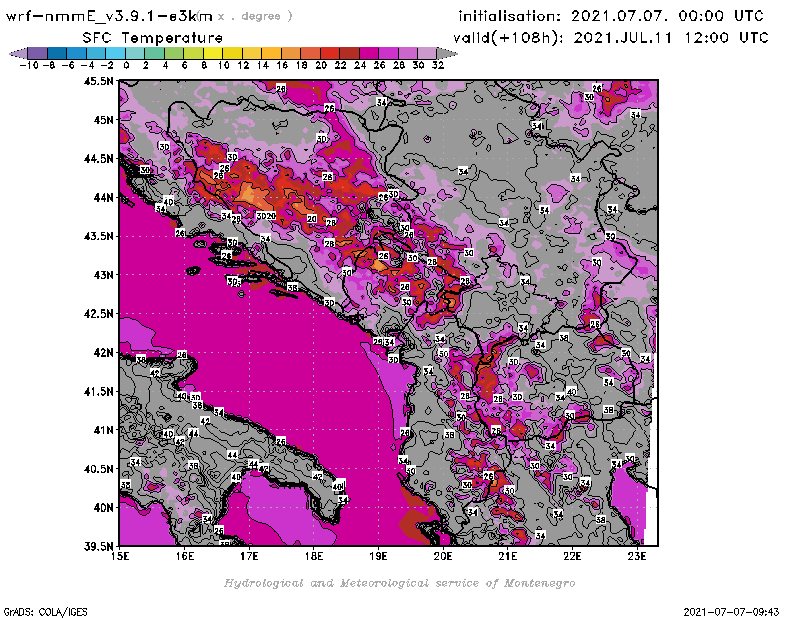Click the "SFC Temperature" title
The height and width of the screenshot is (618, 800).
(x=153, y=38)
